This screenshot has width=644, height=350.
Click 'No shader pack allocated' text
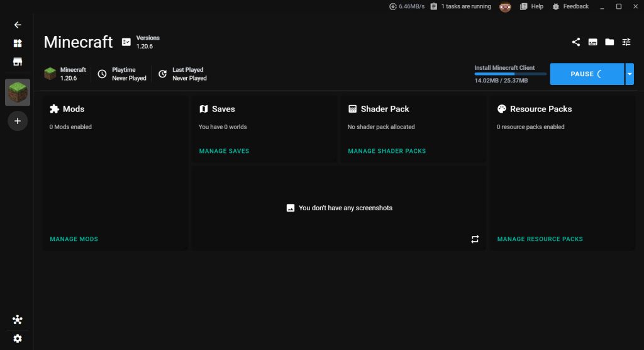[x=381, y=127]
